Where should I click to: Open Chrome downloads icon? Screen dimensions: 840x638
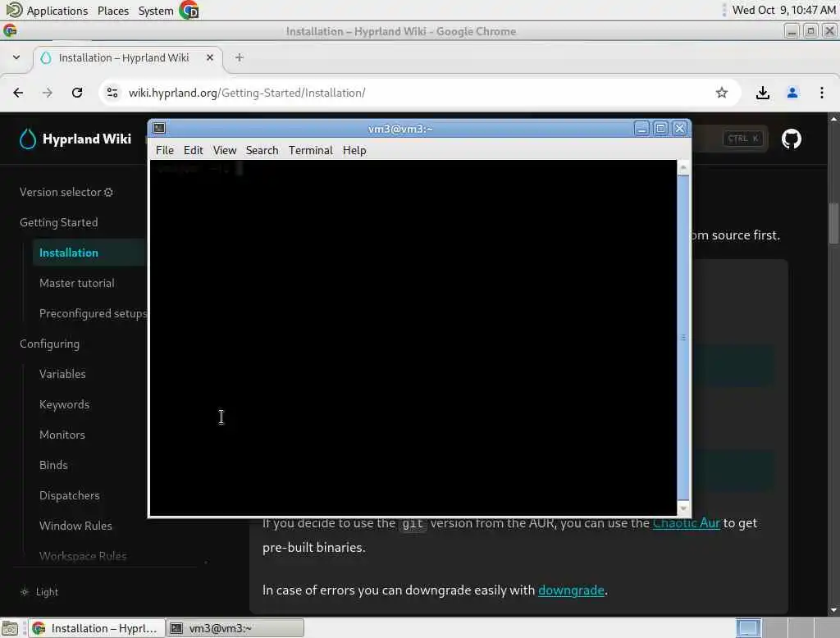pos(763,93)
